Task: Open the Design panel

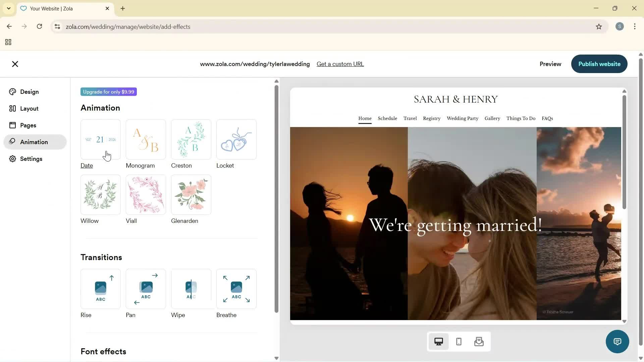Action: point(29,92)
